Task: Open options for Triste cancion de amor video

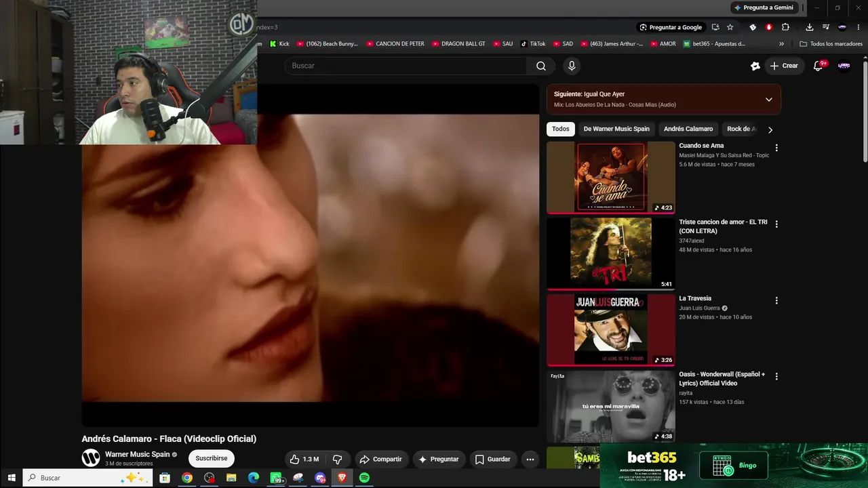Action: (776, 224)
